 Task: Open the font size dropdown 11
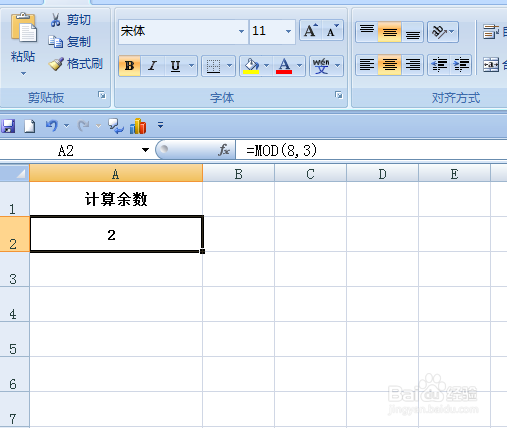pyautogui.click(x=288, y=31)
